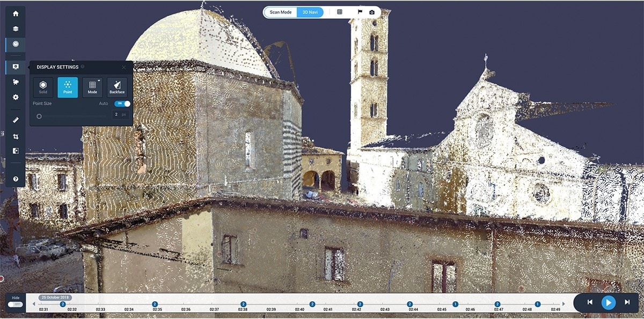Click the clock timeline icon in sidebar
The image size is (644, 319).
pos(16,44)
